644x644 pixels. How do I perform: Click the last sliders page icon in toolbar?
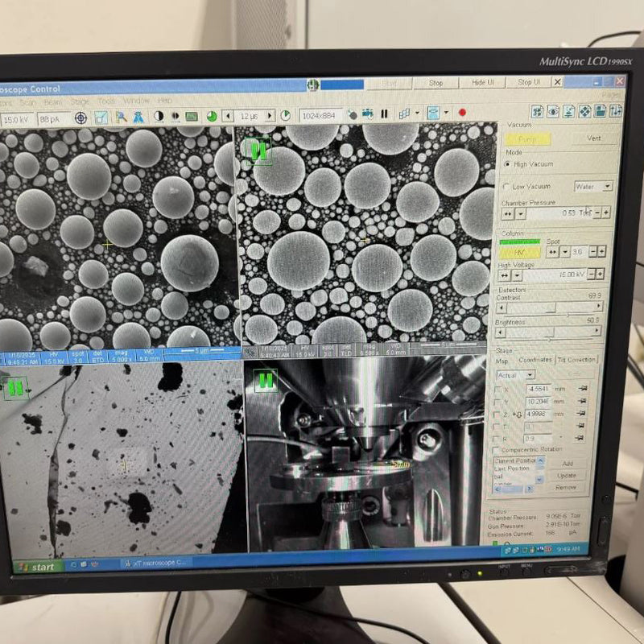[x=616, y=110]
